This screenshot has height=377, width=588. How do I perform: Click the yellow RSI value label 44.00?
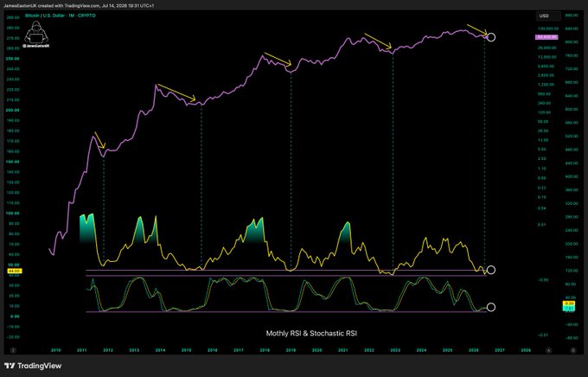(15, 271)
